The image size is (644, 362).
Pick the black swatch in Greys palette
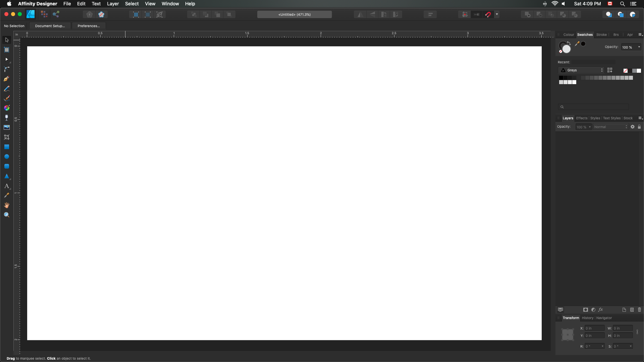coord(561,78)
